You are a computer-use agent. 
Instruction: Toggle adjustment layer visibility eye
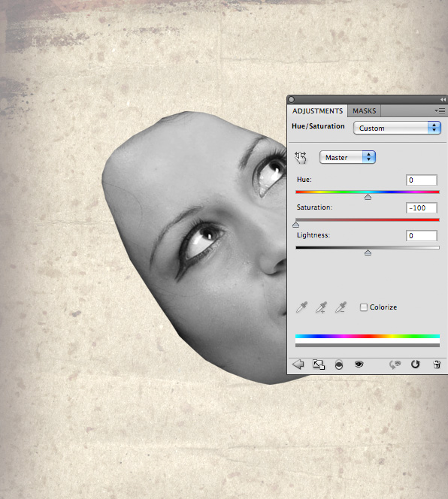(359, 364)
